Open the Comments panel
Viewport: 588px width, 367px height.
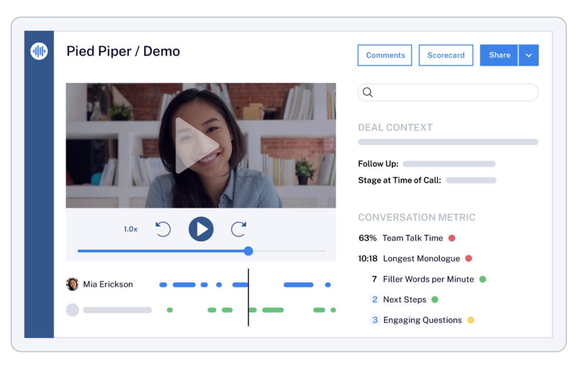pos(385,55)
